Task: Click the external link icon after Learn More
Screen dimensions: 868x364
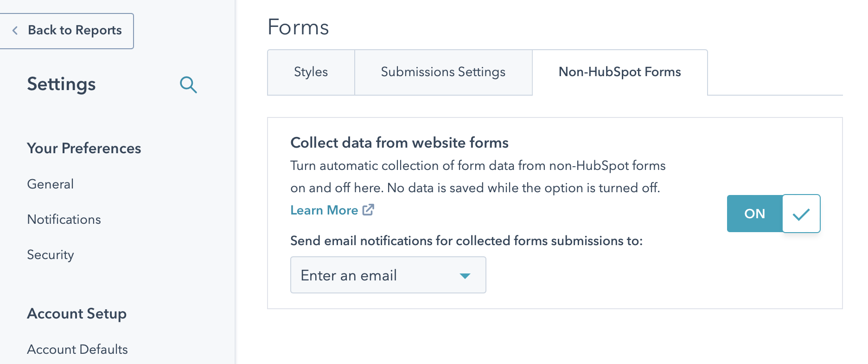Action: tap(368, 210)
